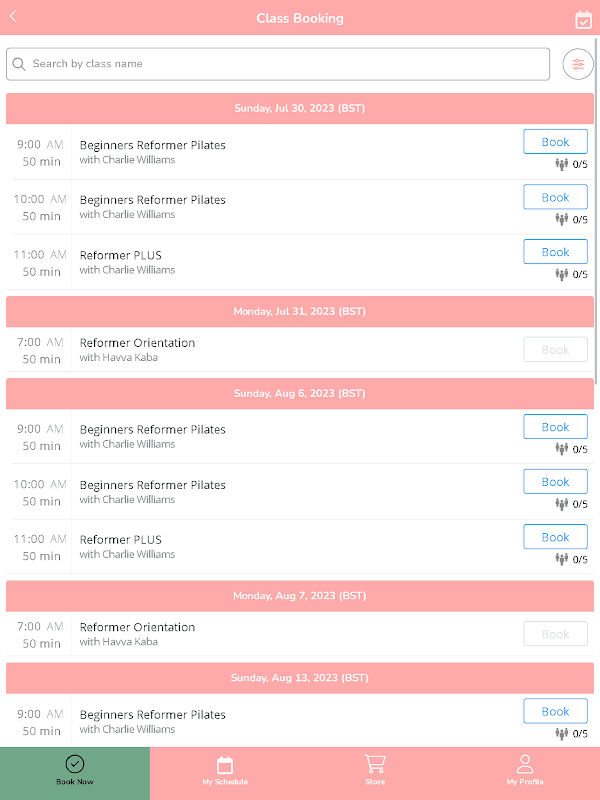Open calendar check icon top right

click(584, 19)
